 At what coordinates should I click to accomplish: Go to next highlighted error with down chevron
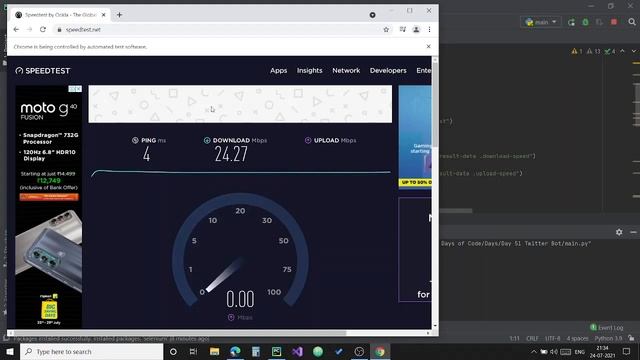point(634,51)
